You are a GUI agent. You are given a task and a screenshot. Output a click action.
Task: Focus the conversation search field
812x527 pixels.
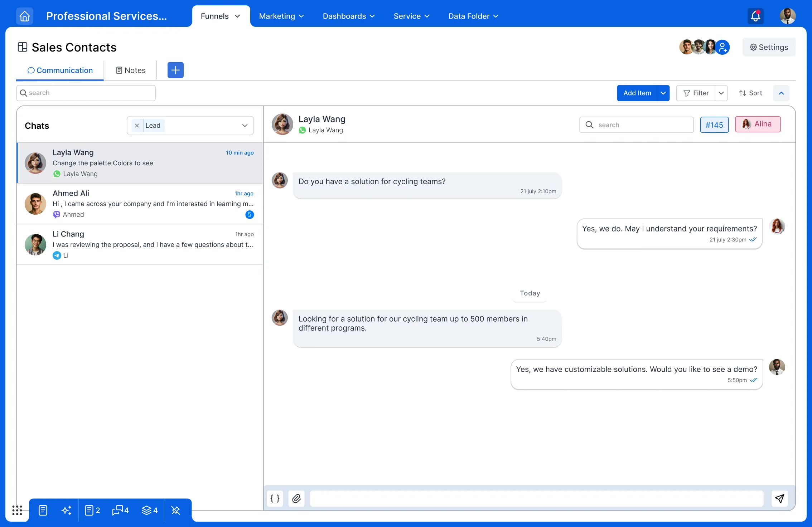[x=636, y=125]
